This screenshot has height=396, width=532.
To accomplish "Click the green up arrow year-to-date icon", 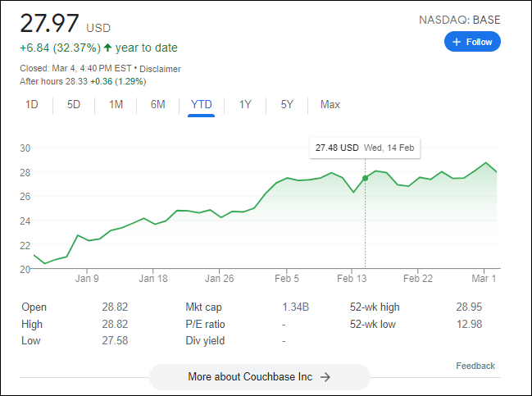I will click(107, 48).
